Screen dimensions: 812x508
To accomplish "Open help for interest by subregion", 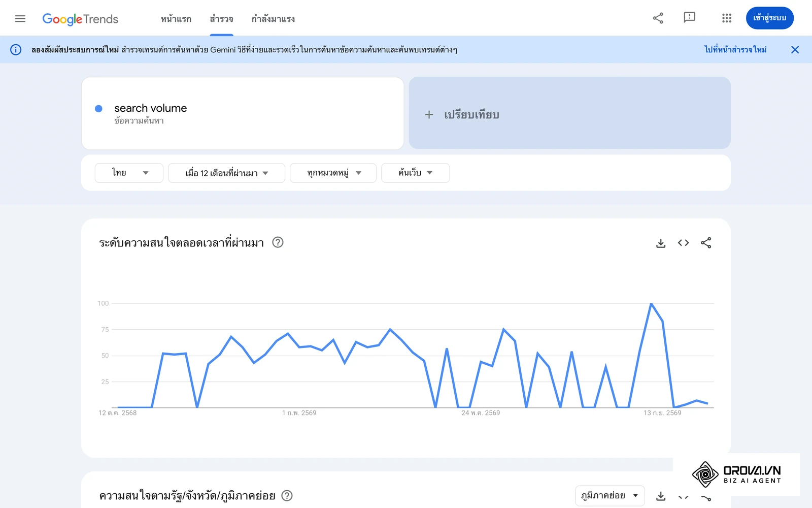I will [287, 495].
